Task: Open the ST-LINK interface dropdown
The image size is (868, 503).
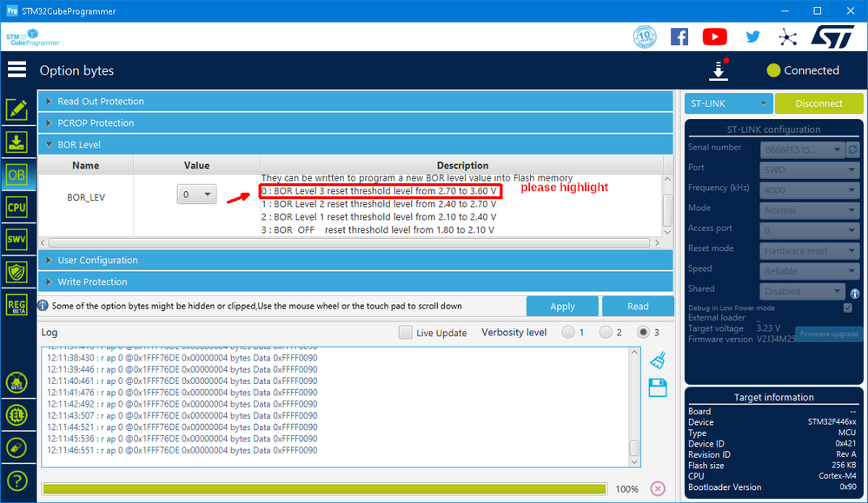Action: point(728,103)
